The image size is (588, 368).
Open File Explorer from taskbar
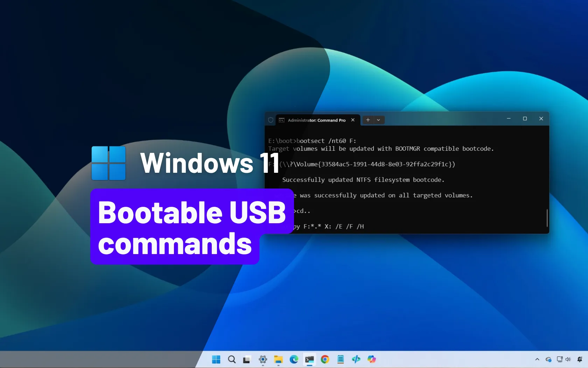click(x=278, y=359)
